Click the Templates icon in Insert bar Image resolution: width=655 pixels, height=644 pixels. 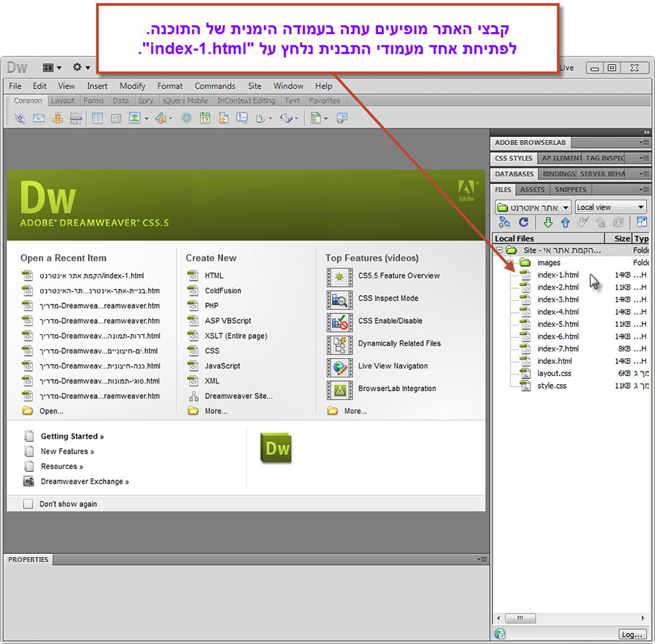coord(316,118)
